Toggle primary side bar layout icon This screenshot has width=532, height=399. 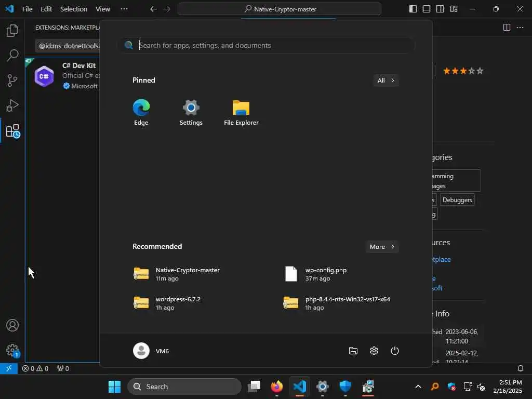tap(413, 9)
